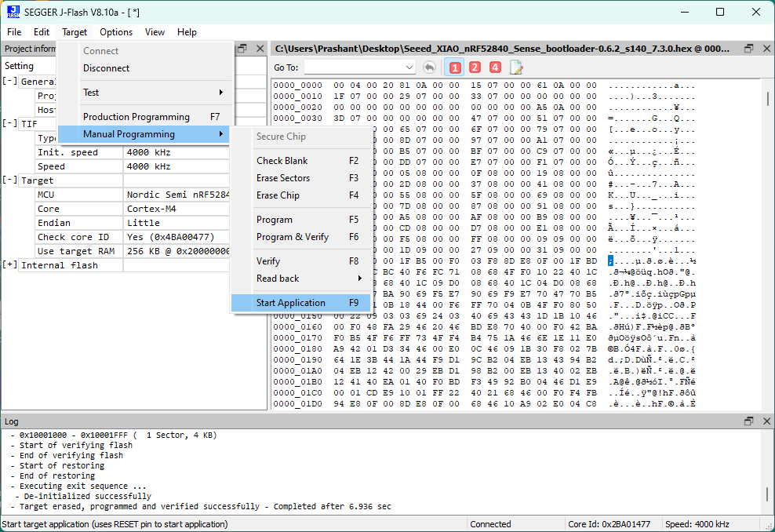Image resolution: width=775 pixels, height=532 pixels.
Task: Open the Read back submenu
Action: click(300, 279)
